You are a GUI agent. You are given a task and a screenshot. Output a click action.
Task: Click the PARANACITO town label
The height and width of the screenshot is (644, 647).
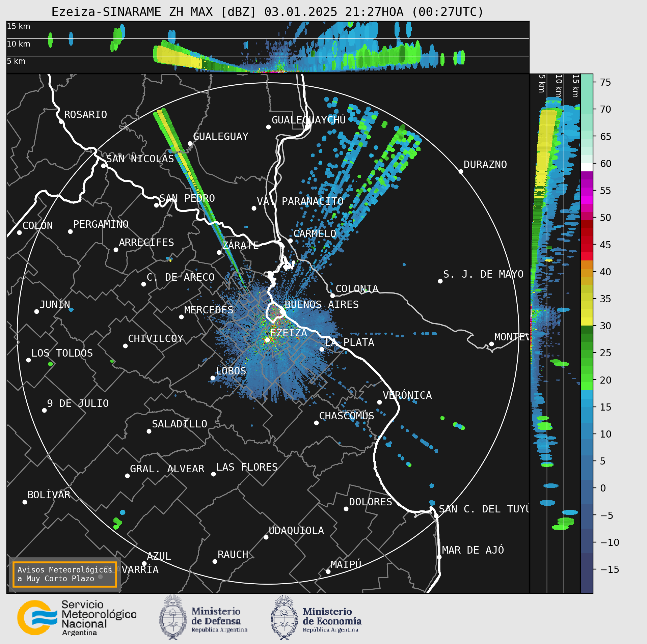coord(313,201)
